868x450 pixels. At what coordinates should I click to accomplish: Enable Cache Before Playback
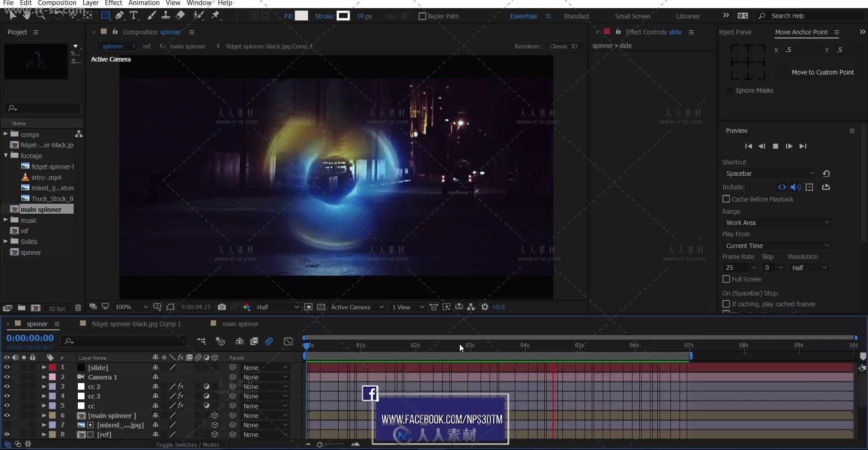tap(726, 199)
